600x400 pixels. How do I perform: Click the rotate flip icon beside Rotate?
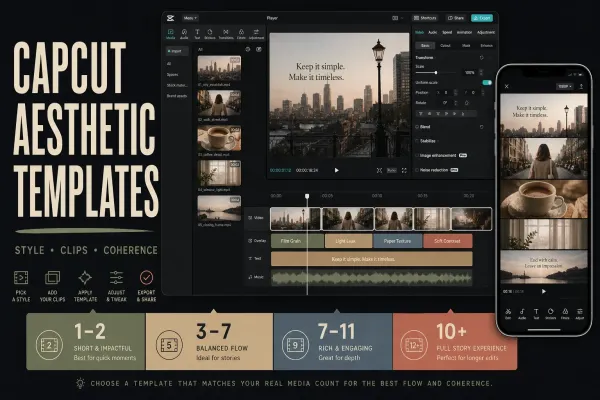click(x=466, y=103)
